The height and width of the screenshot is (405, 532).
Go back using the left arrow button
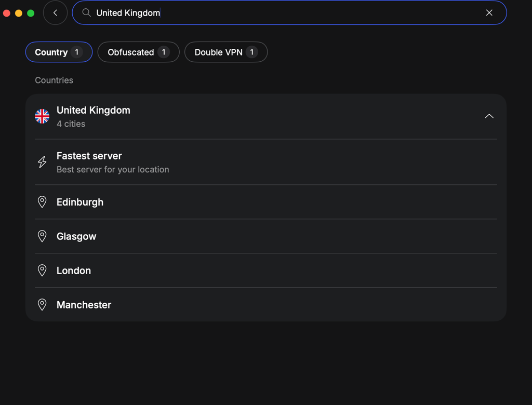tap(55, 13)
